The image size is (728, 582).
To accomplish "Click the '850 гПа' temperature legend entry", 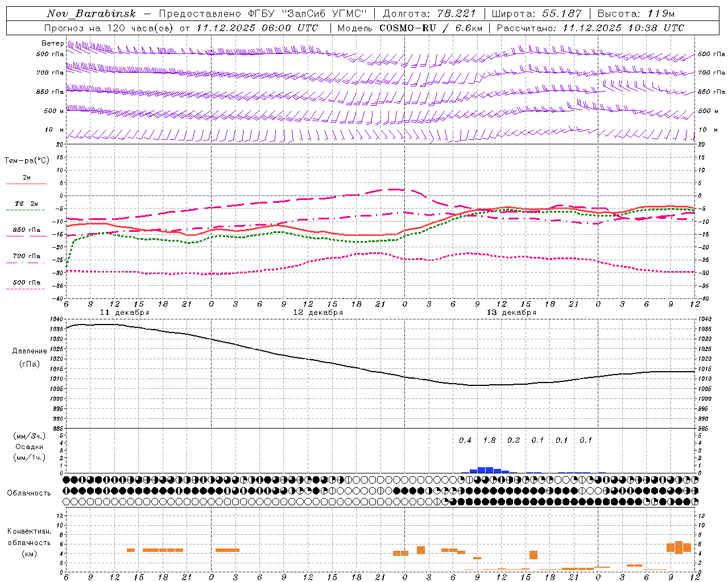I will coord(27,230).
